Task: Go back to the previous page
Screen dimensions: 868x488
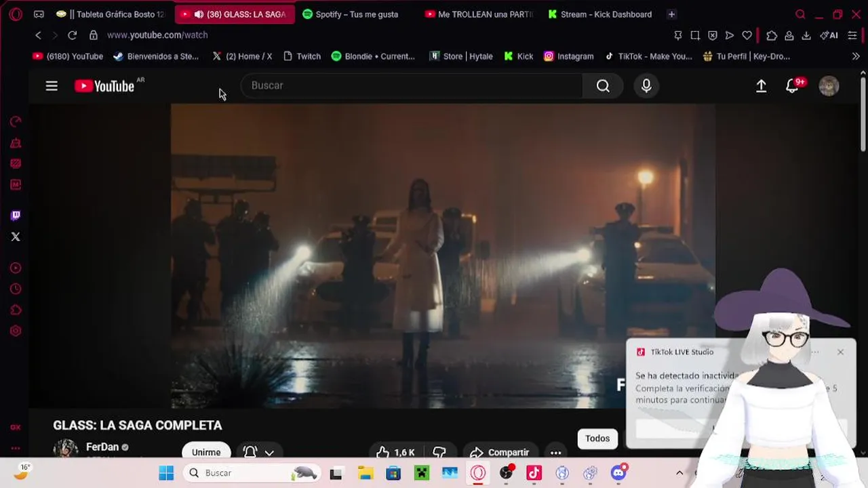Action: 38,35
